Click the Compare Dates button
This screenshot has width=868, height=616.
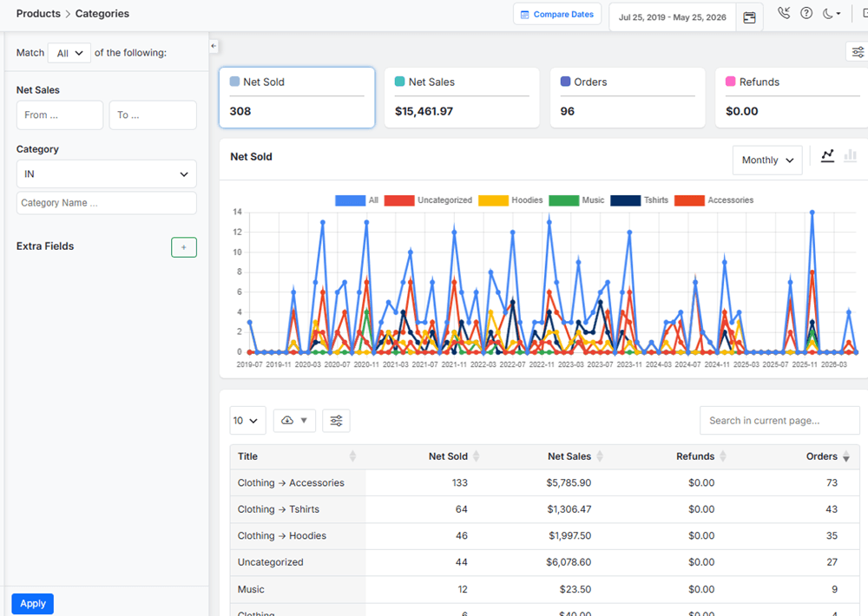pyautogui.click(x=557, y=15)
